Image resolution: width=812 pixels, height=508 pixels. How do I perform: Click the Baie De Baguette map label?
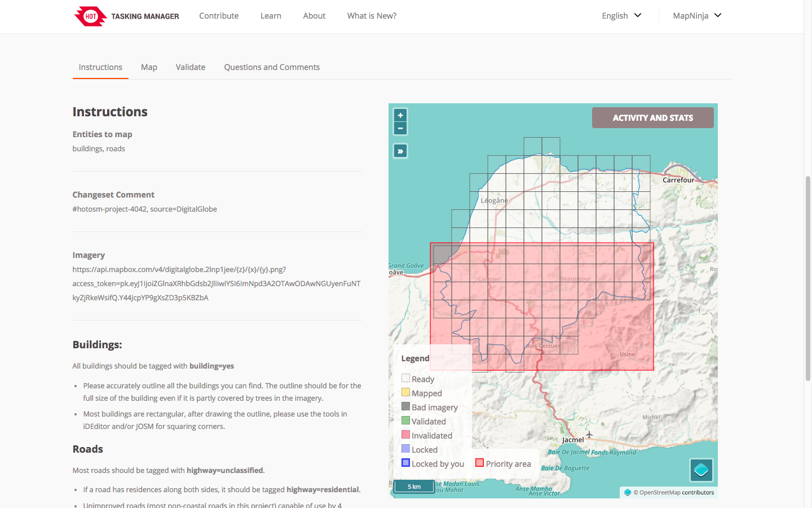565,468
